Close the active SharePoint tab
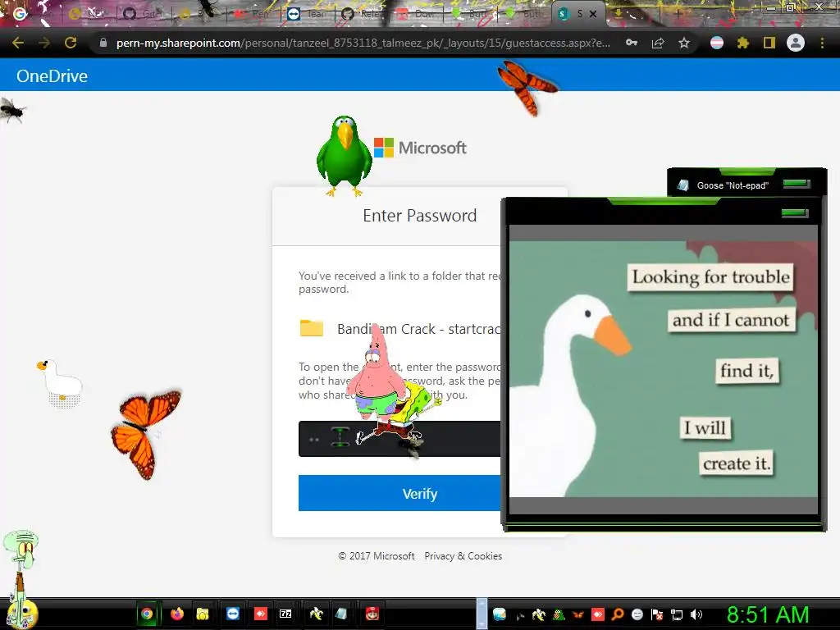Viewport: 840px width, 630px height. click(593, 14)
